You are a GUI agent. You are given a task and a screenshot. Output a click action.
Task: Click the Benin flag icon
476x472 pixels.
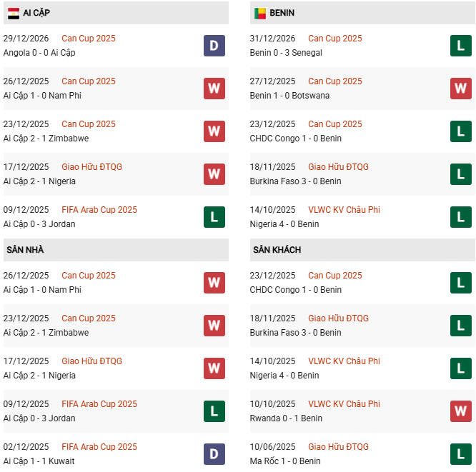(259, 13)
